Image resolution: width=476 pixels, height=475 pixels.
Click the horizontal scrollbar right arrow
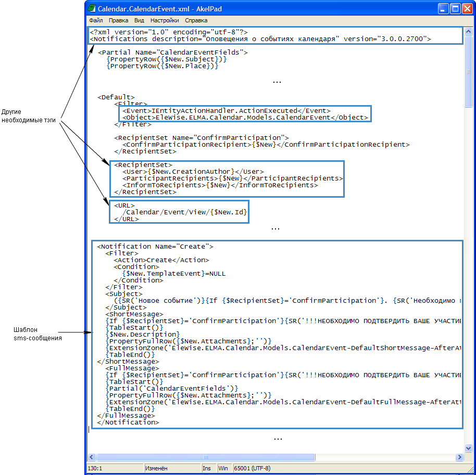[460, 457]
